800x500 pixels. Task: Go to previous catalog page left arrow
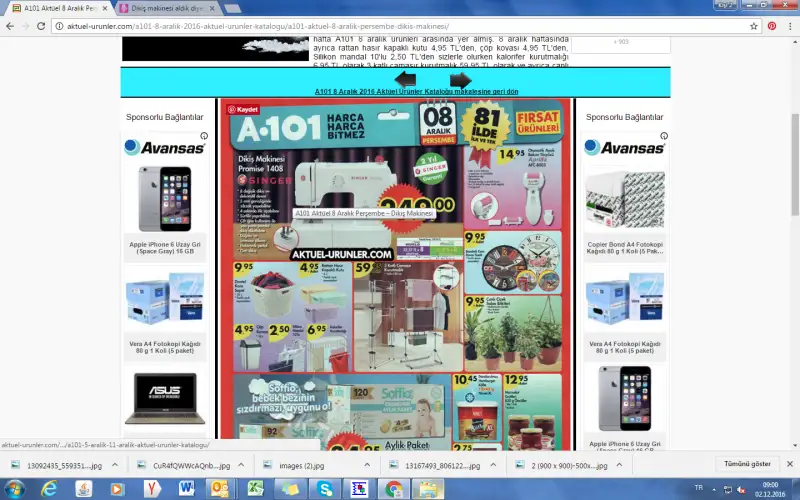[x=405, y=80]
